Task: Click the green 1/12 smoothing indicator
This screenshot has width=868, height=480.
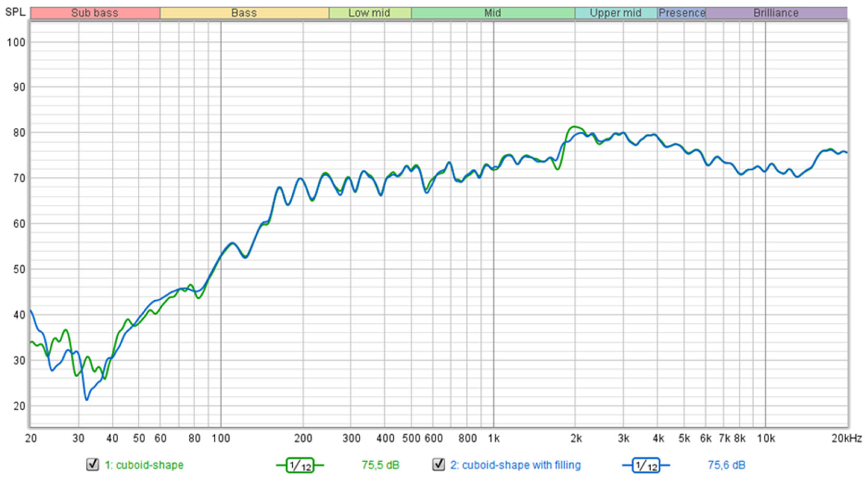Action: coord(300,466)
